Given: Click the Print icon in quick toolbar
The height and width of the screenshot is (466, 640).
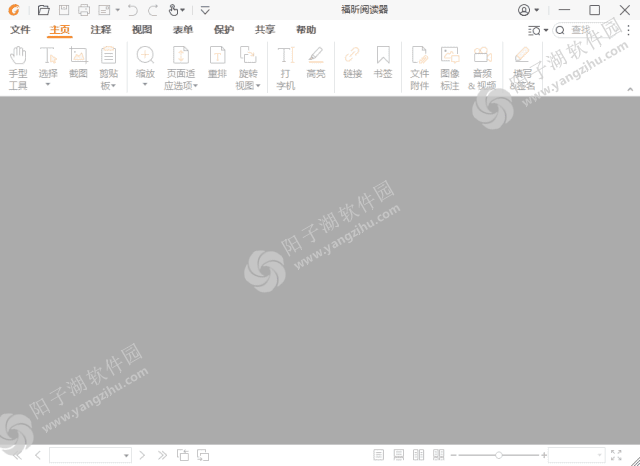Looking at the screenshot, I should (x=84, y=10).
